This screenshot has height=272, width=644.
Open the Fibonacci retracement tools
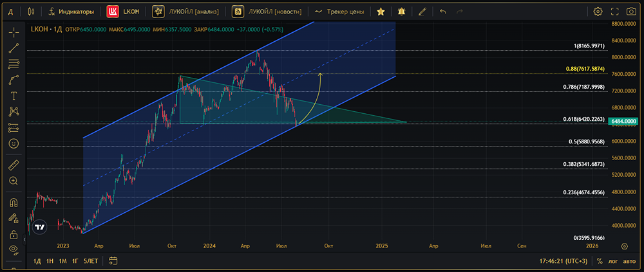tap(14, 64)
